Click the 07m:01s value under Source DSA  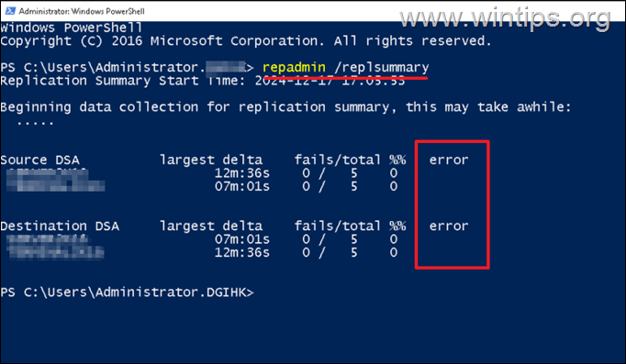point(242,187)
